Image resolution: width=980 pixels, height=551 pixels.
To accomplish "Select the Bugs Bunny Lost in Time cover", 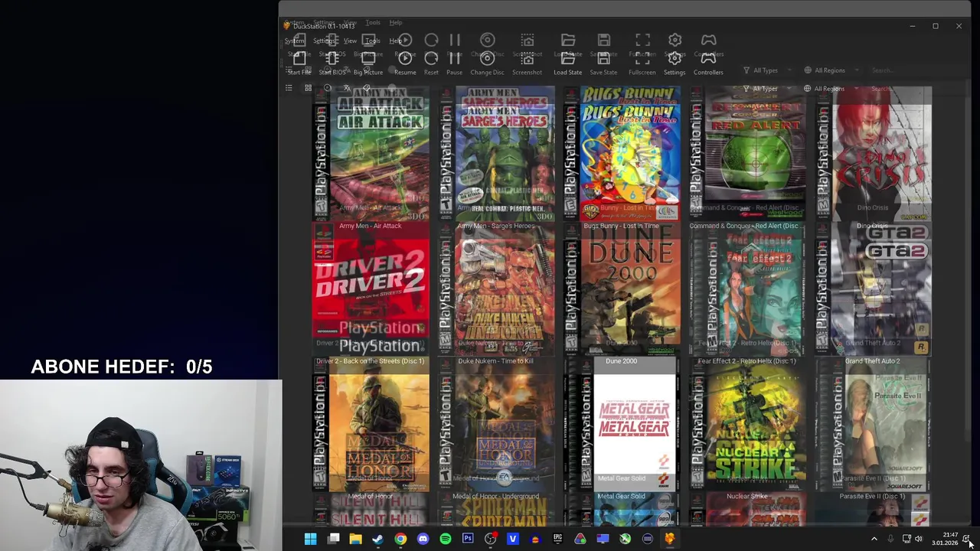I will (x=622, y=163).
